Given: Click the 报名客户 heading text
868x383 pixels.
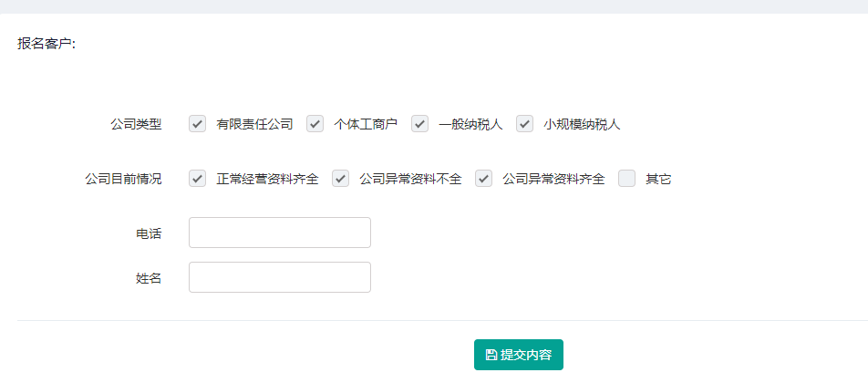Looking at the screenshot, I should (x=46, y=45).
